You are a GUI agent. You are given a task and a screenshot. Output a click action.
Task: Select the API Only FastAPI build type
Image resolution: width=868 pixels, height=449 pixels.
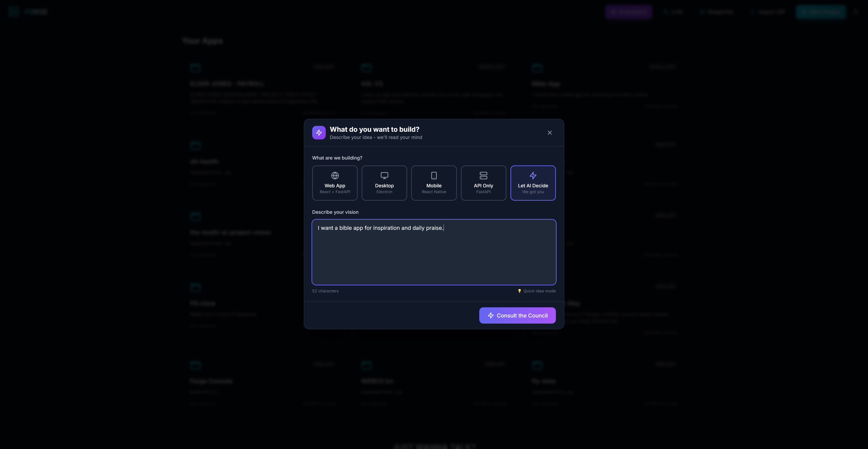(x=483, y=183)
